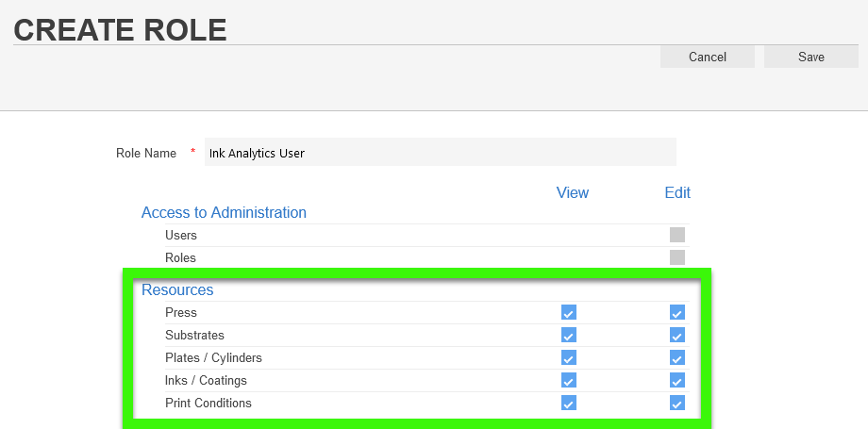The width and height of the screenshot is (868, 429).
Task: Toggle Edit checkbox for Substrates
Action: point(676,336)
